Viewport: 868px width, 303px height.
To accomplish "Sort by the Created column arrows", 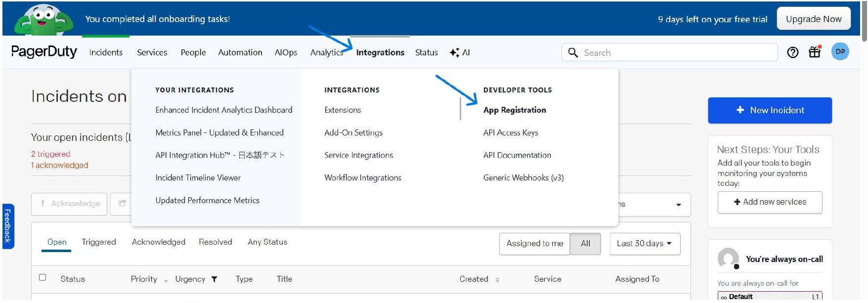I will 497,280.
